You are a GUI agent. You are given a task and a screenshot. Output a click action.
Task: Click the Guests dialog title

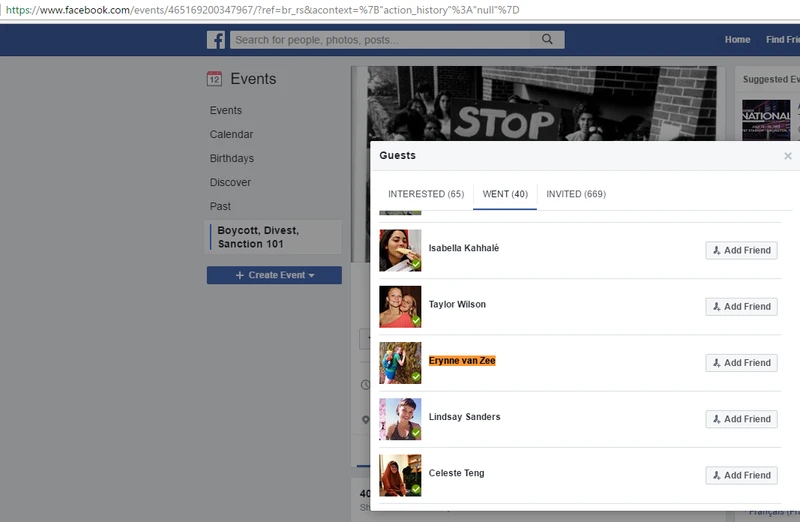pos(397,155)
